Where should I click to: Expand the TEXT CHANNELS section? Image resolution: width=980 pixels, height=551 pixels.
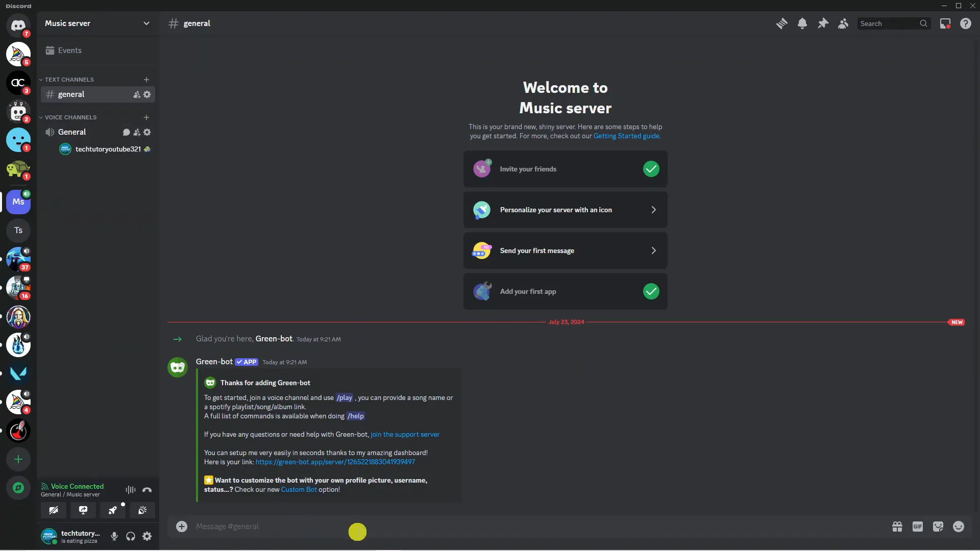[42, 80]
